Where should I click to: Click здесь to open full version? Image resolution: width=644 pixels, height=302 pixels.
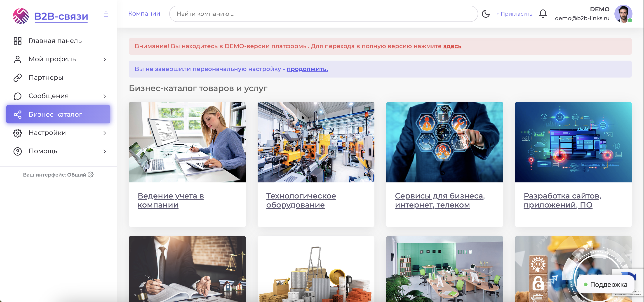click(x=452, y=46)
